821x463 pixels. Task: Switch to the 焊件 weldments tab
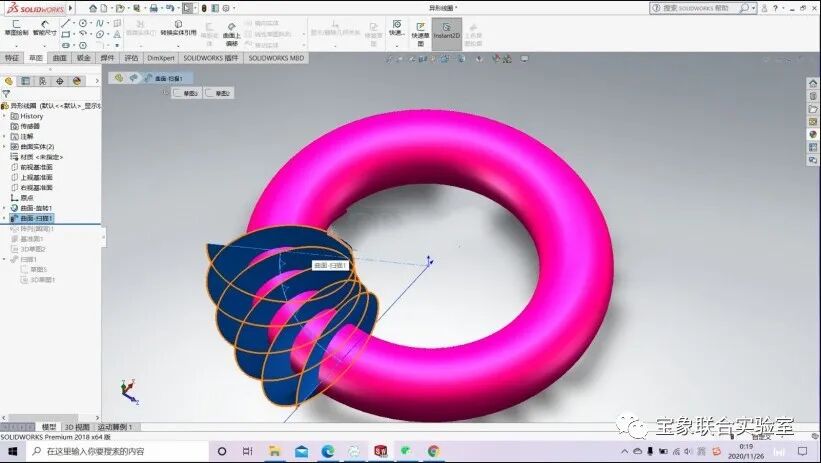pyautogui.click(x=107, y=58)
